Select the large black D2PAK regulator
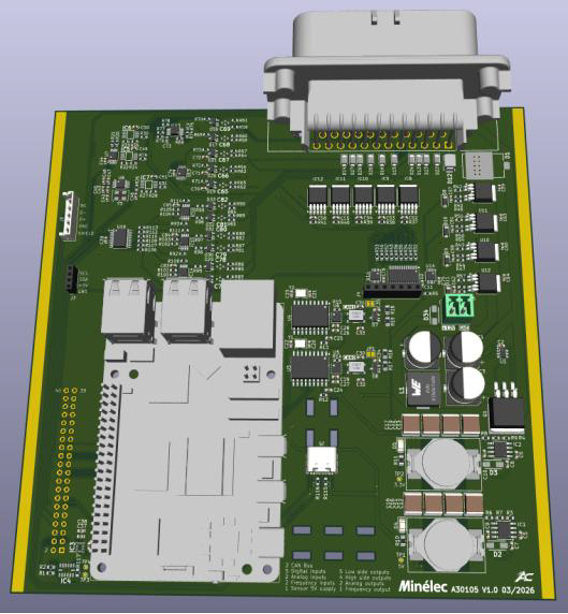This screenshot has height=614, width=568. click(x=507, y=409)
